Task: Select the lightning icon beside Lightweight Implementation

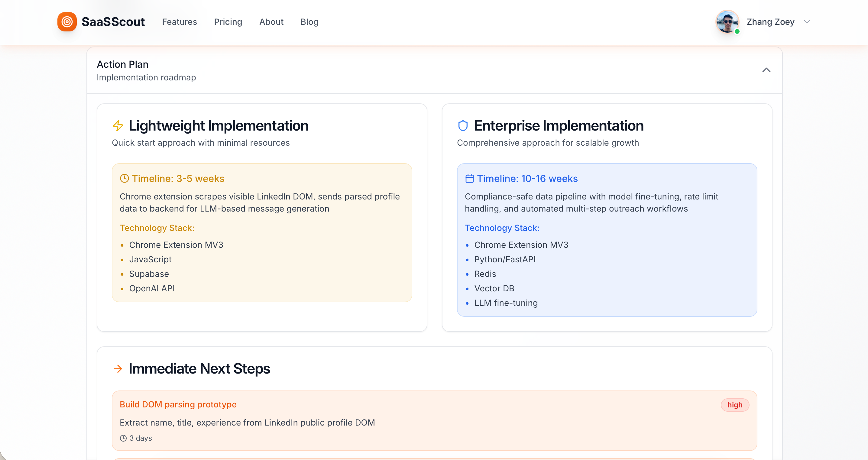Action: coord(118,125)
